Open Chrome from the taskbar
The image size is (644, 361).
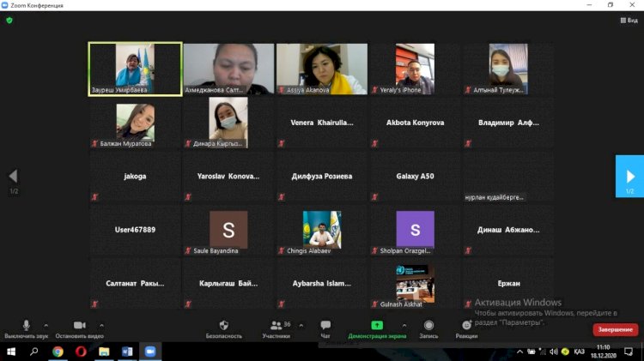point(58,352)
